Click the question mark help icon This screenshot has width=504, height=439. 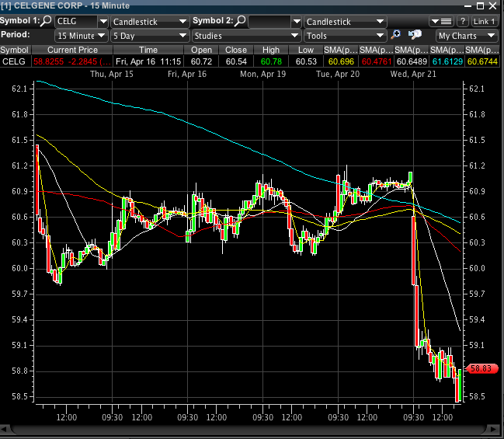[x=463, y=21]
